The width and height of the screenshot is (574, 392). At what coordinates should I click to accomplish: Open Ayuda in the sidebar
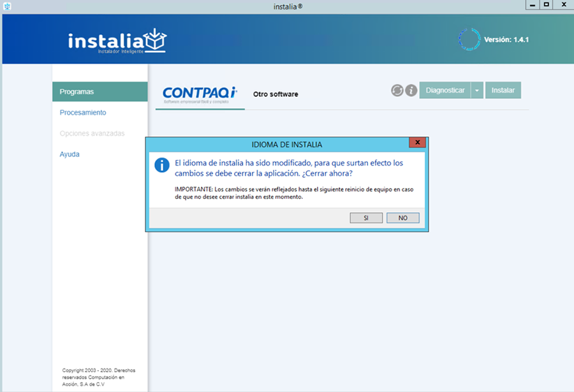(x=70, y=154)
